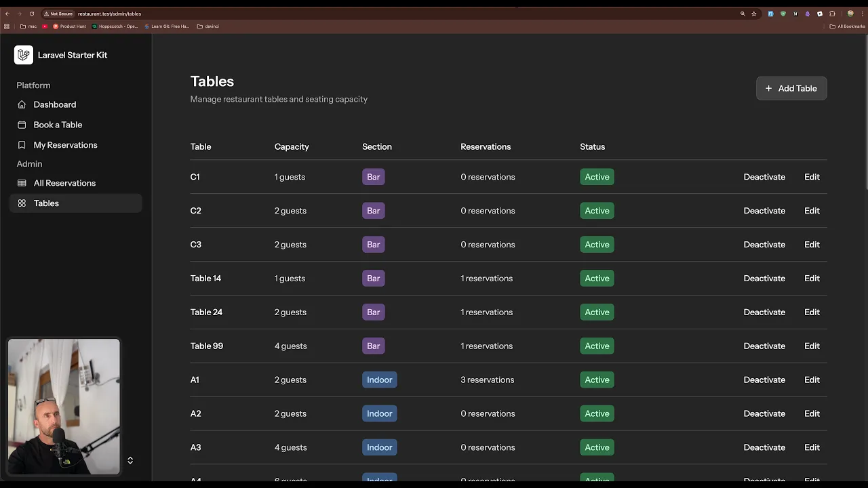Click All Bookmarks in bookmarks bar
The width and height of the screenshot is (868, 488).
846,26
